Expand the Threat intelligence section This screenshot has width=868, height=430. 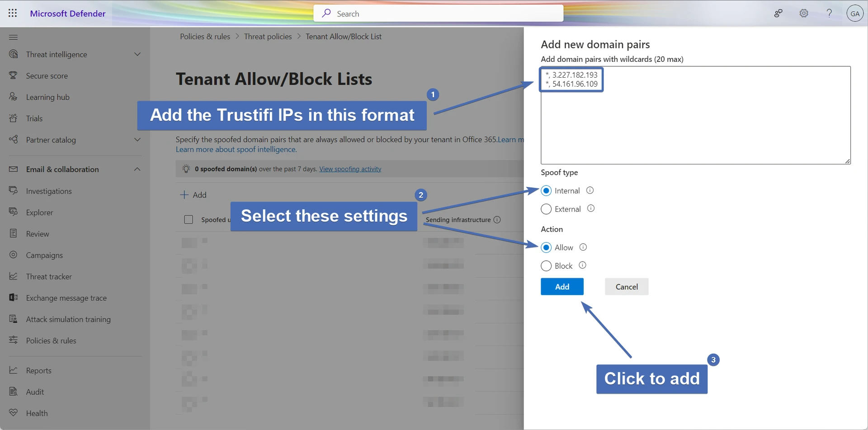point(137,54)
